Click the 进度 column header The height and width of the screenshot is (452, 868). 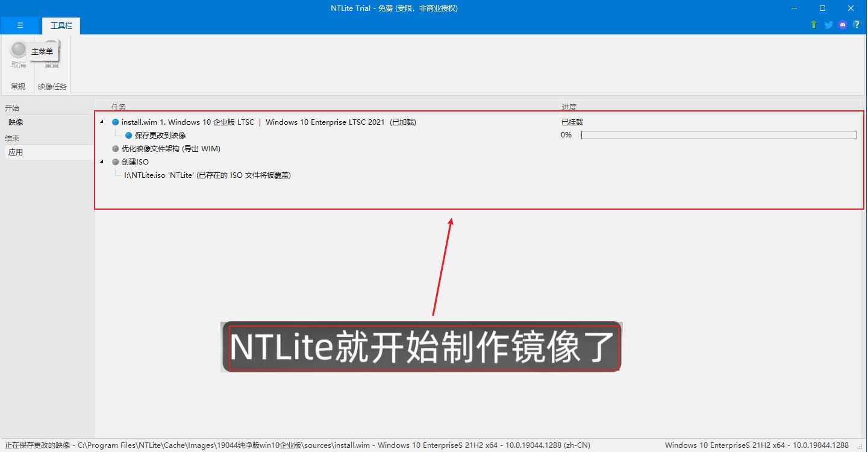pyautogui.click(x=569, y=107)
